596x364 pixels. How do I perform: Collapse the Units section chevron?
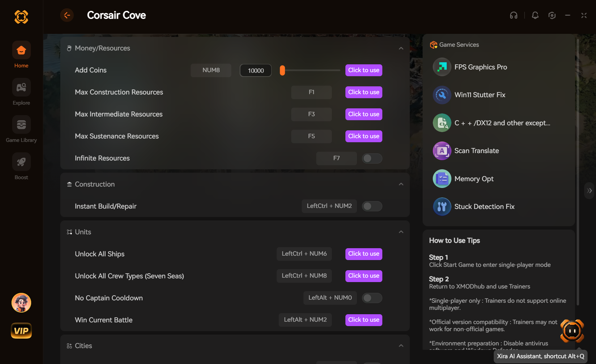coord(401,232)
